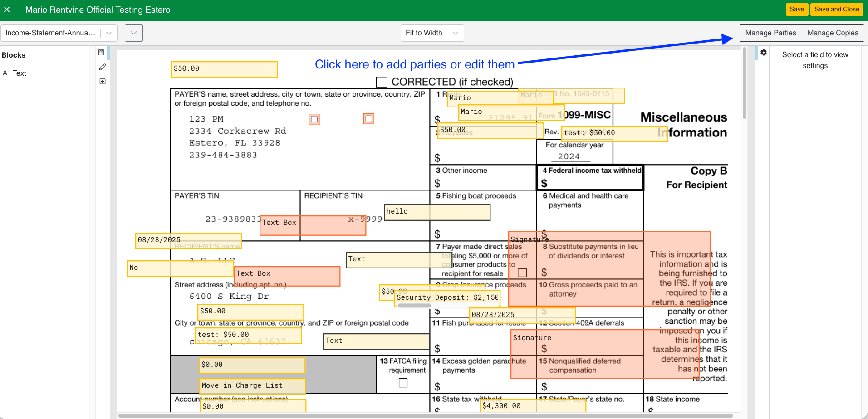Select the 'Security Deposit' field

click(447, 298)
